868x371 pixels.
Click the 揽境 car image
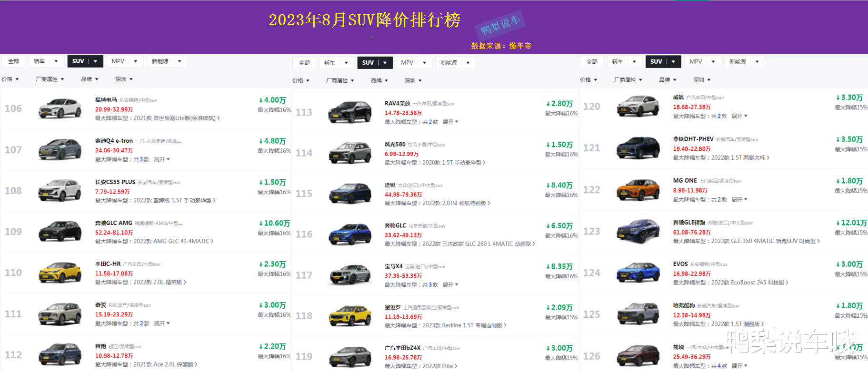(x=638, y=356)
